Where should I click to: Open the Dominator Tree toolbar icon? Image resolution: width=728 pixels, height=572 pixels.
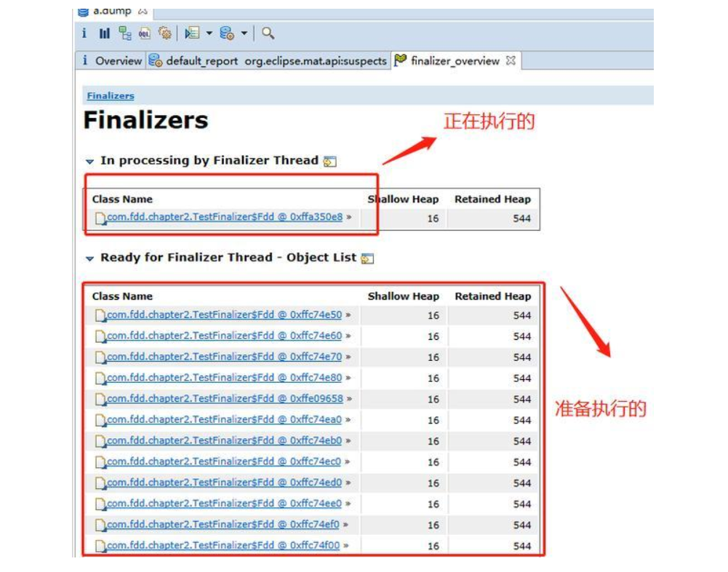click(x=125, y=33)
